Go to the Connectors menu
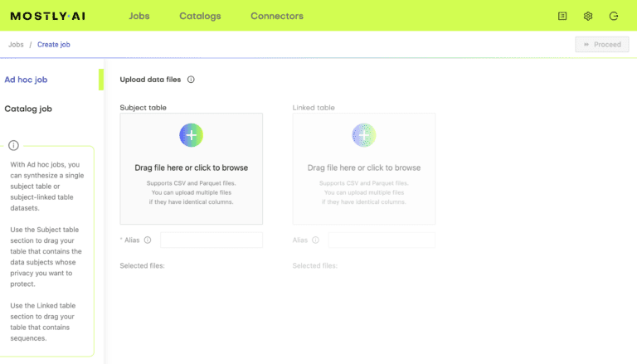 277,16
